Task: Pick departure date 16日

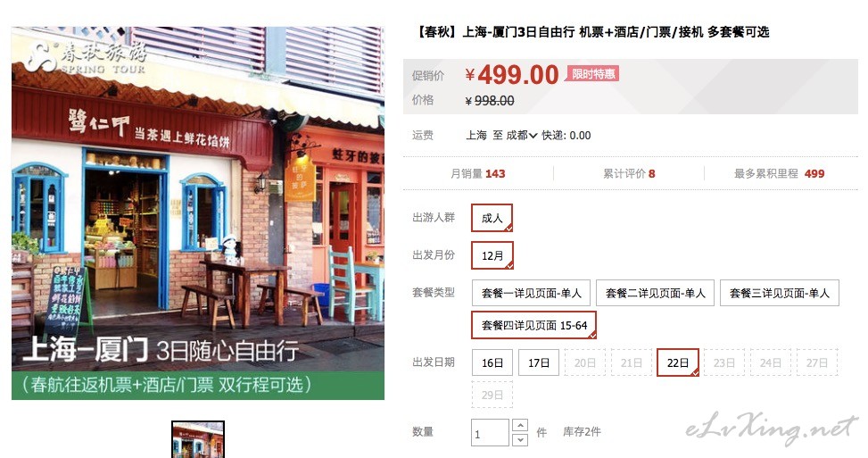Action: [492, 362]
